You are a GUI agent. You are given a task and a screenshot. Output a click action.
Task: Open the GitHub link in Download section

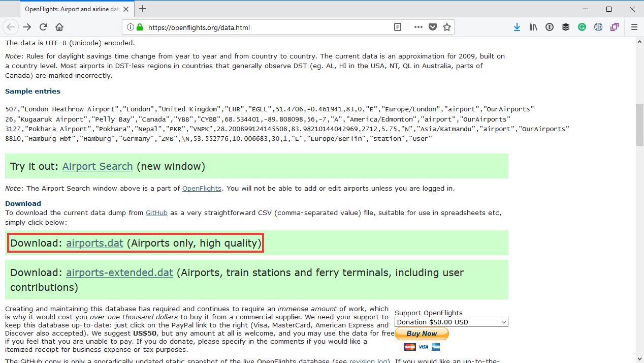click(156, 213)
